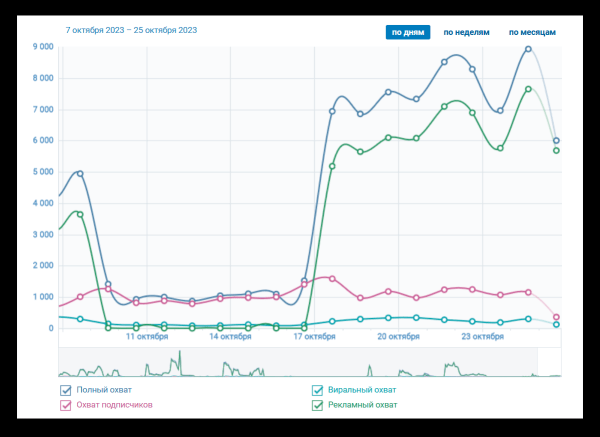Toggle the "Охват подписчиков" checkbox
The height and width of the screenshot is (437, 600).
[66, 405]
